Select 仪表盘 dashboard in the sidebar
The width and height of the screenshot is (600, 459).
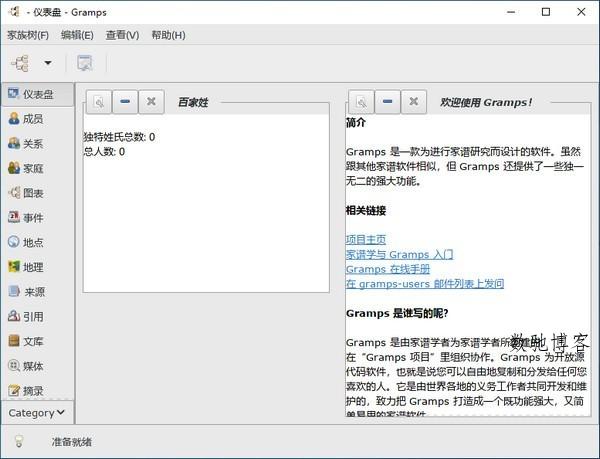37,94
